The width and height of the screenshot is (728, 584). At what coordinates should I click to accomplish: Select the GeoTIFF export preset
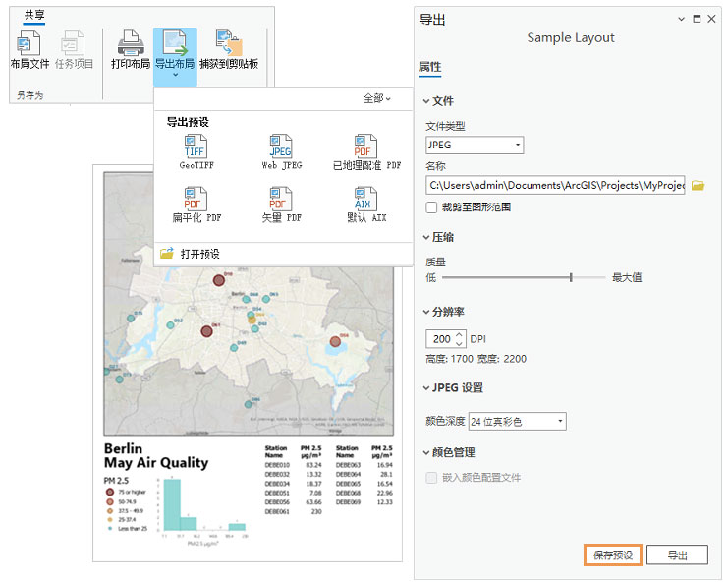[x=196, y=152]
